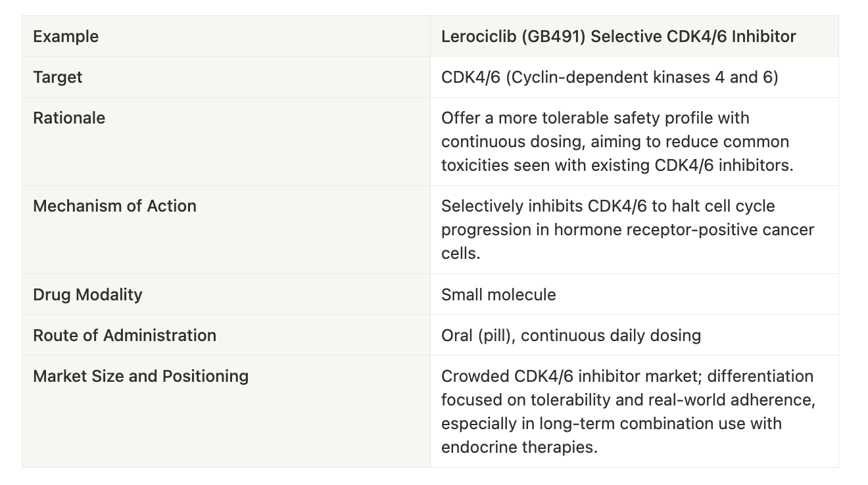Select the CDK4/6 Cyclin-dependent kinases cell
868x485 pixels.
click(635, 77)
